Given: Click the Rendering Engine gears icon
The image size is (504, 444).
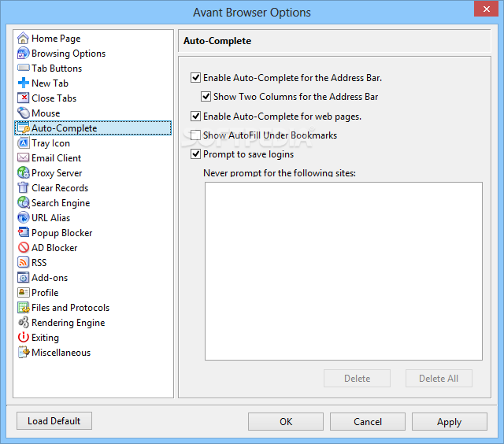Looking at the screenshot, I should (x=23, y=322).
